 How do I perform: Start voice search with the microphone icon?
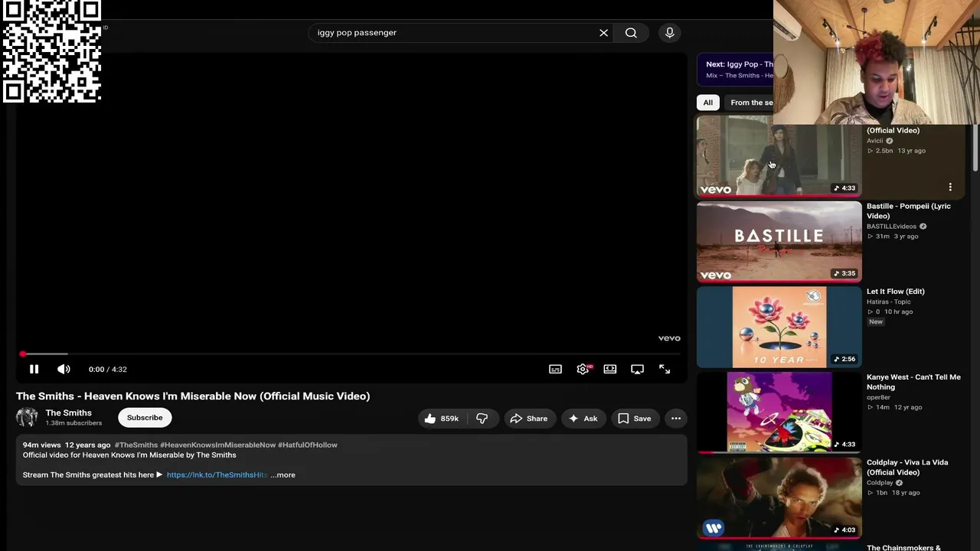(x=670, y=33)
